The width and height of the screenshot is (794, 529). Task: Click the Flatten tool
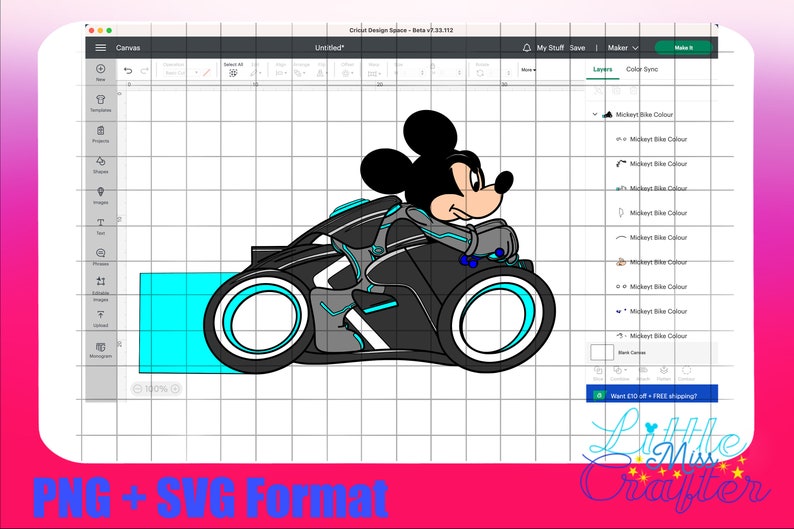tap(664, 373)
